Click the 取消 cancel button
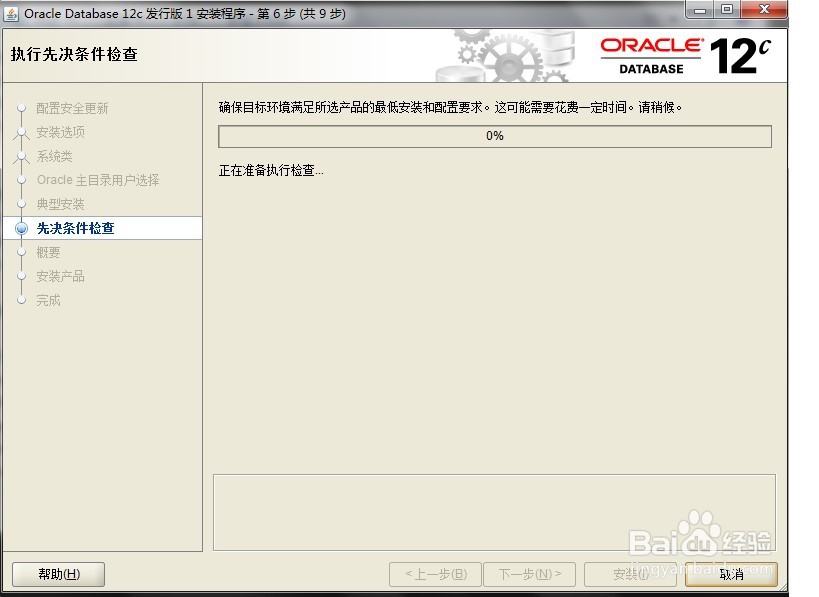The width and height of the screenshot is (819, 597). [x=731, y=574]
